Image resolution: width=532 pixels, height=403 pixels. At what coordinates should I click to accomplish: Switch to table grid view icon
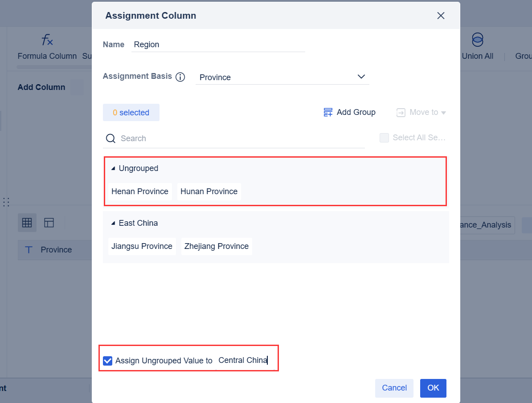coord(27,222)
